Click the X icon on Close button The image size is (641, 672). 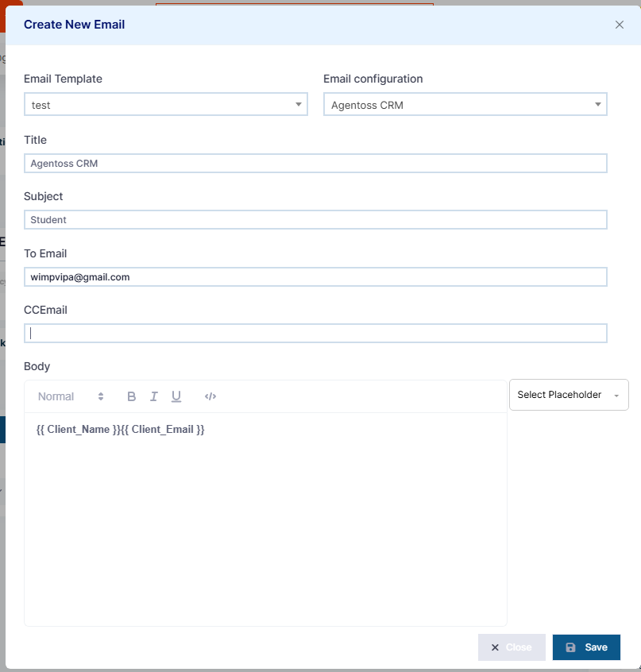click(495, 647)
